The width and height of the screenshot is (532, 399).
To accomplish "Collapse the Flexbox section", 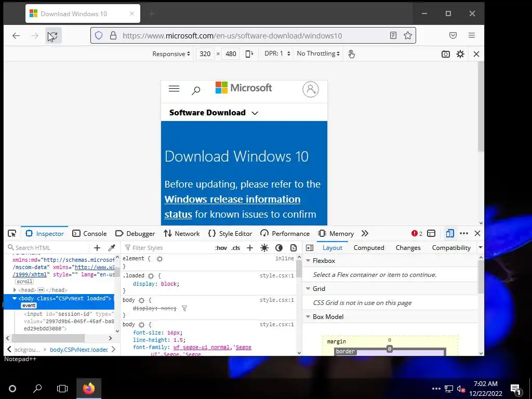I will click(x=308, y=261).
